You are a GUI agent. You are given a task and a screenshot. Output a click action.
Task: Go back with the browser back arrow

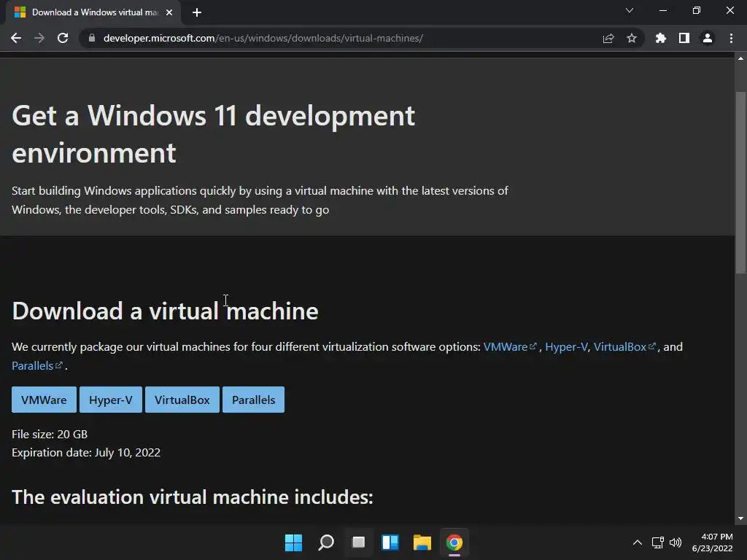pos(16,38)
